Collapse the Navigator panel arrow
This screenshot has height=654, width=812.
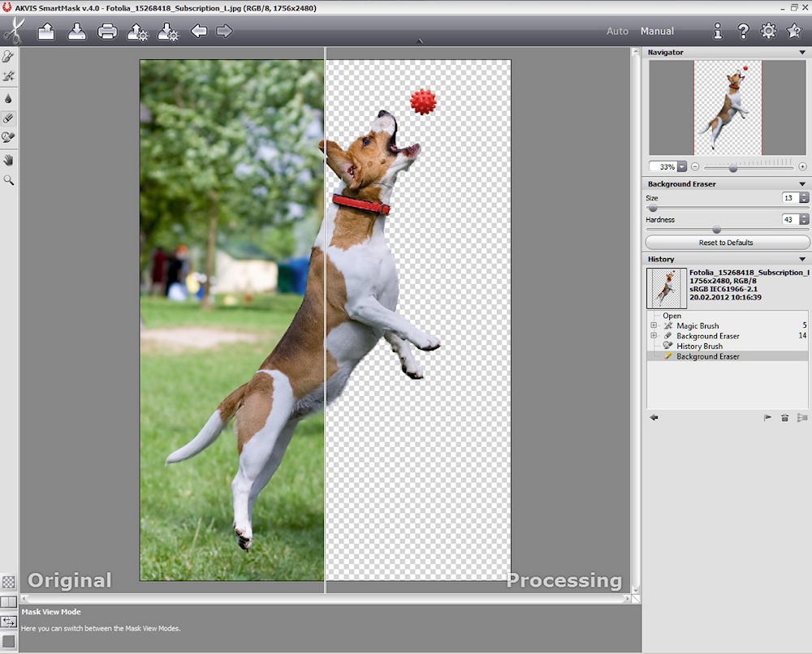[x=802, y=52]
